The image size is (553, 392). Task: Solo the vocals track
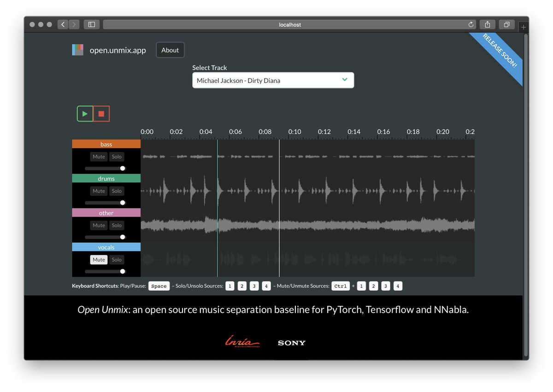tap(117, 260)
